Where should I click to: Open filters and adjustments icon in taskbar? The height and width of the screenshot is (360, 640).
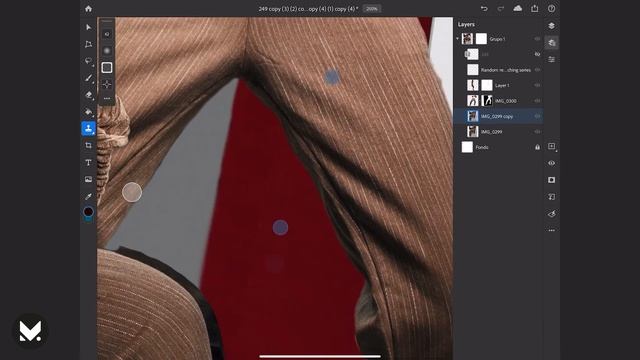point(551,214)
